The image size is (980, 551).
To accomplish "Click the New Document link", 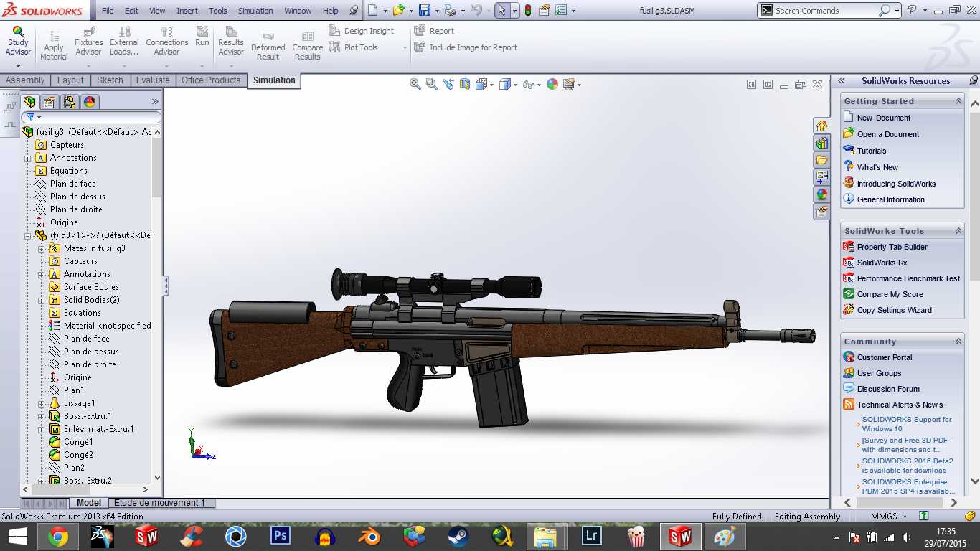I will [883, 118].
